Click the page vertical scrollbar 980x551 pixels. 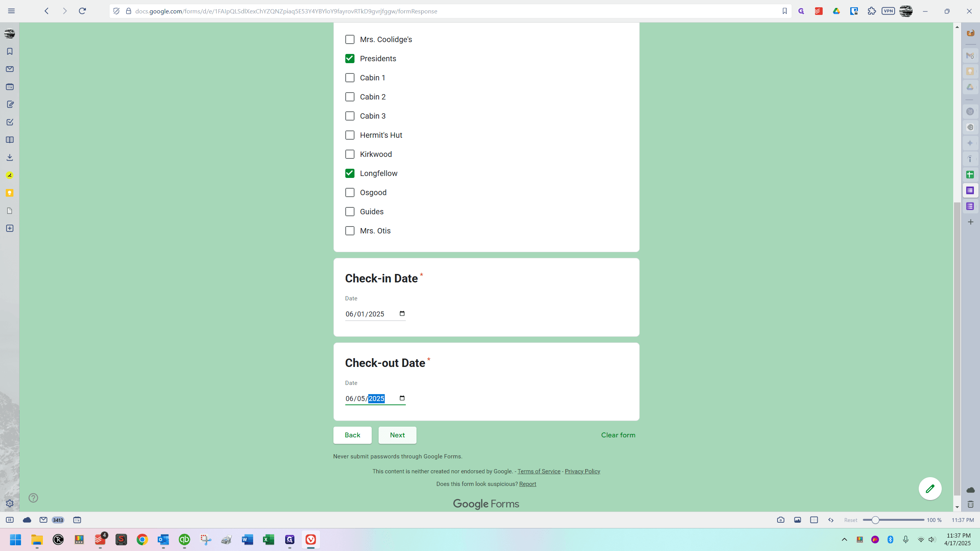957,348
